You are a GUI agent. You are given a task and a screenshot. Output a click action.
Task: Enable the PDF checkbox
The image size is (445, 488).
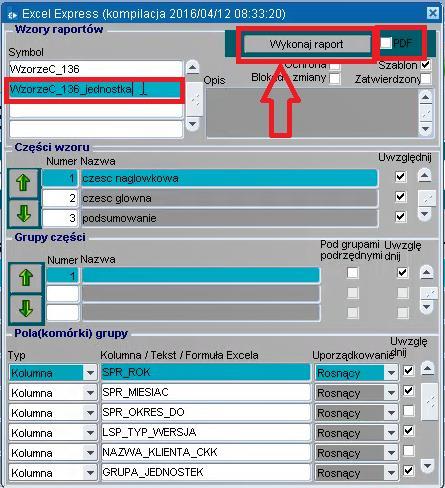coord(386,42)
